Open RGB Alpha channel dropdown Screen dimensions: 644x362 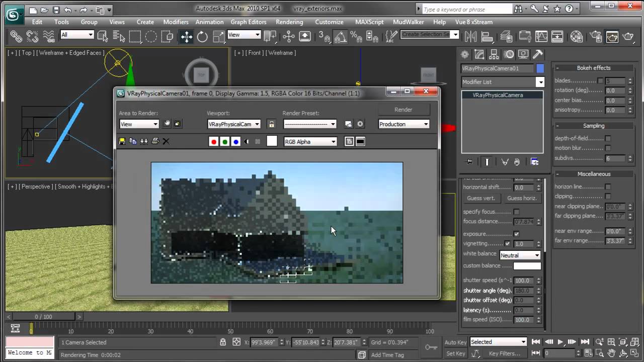(310, 142)
